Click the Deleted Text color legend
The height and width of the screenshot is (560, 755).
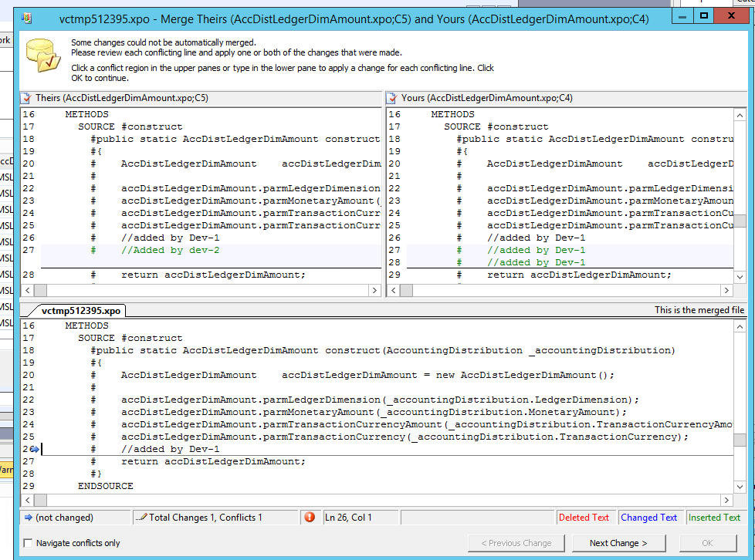pos(584,518)
